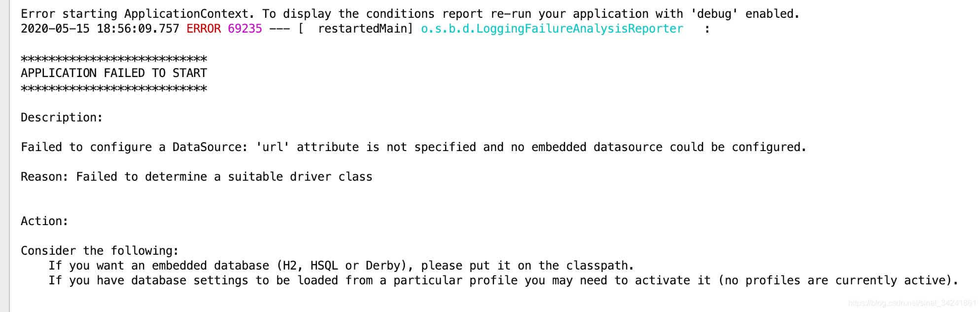The image size is (980, 312).
Task: Click the Reason: Failed to determine line
Action: [x=196, y=177]
